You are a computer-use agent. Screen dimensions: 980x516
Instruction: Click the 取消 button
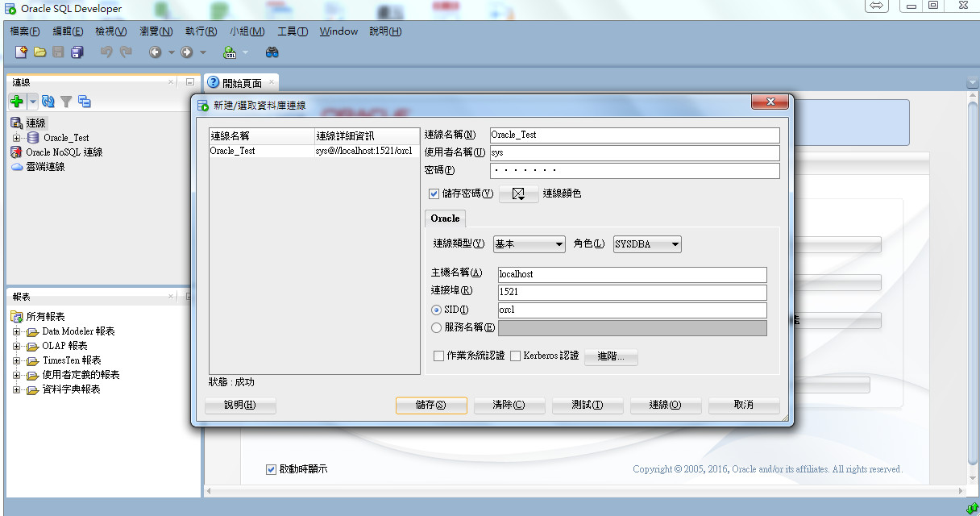click(744, 405)
